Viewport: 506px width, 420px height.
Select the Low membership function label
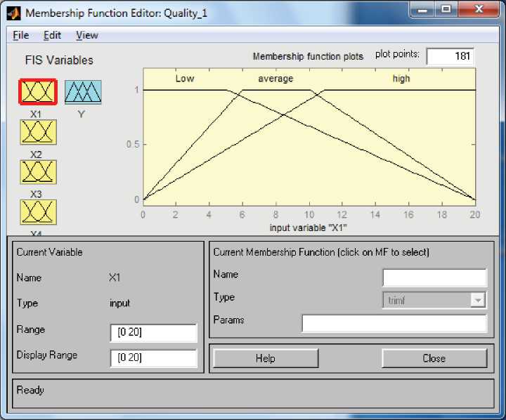point(185,79)
